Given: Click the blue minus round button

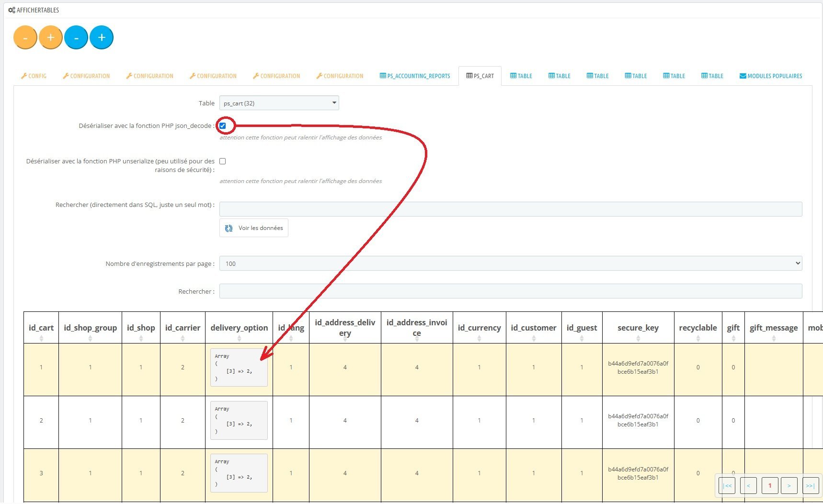Looking at the screenshot, I should pos(76,38).
